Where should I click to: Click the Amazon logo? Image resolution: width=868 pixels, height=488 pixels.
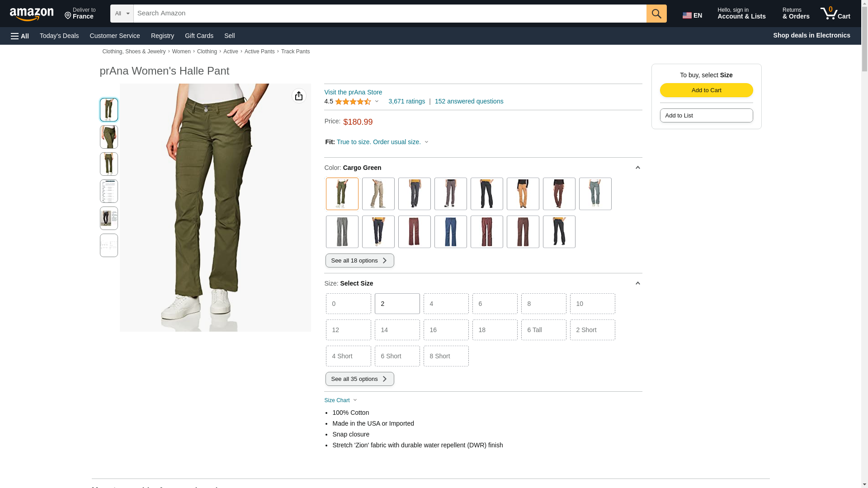pos(32,14)
